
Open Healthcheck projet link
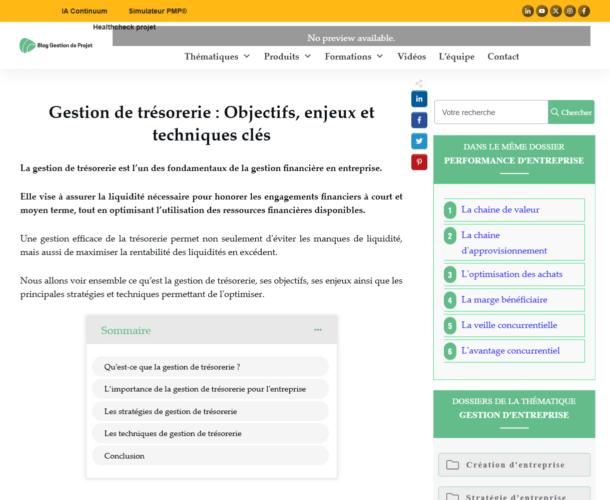tap(124, 27)
